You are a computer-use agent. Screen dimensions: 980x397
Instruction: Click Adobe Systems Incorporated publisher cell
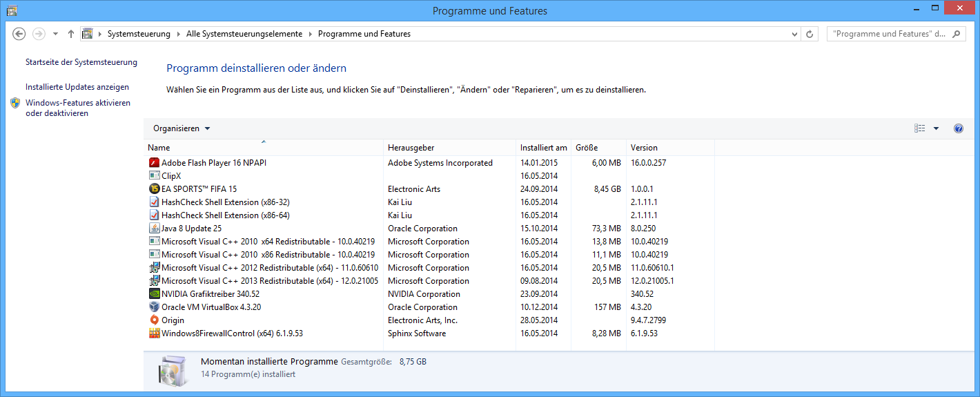(440, 163)
